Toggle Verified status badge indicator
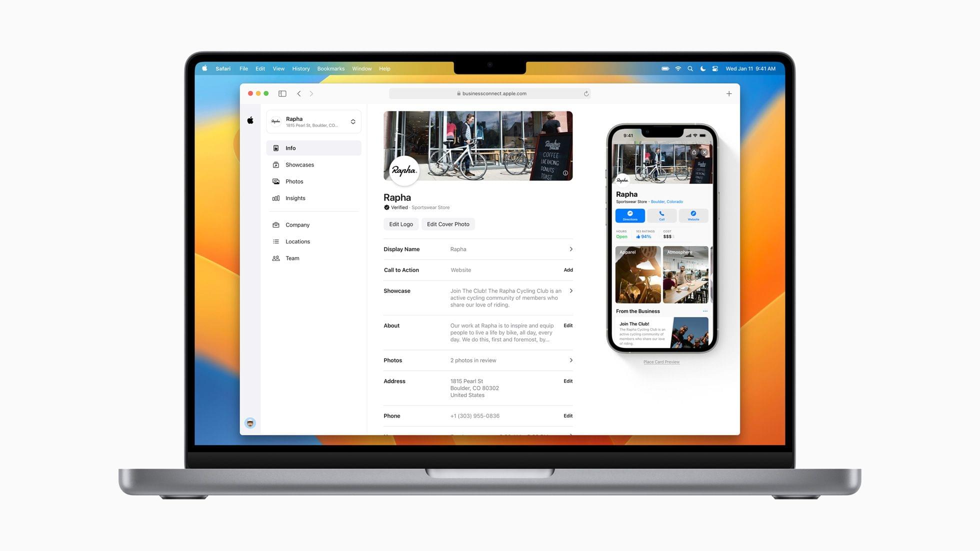 click(x=385, y=207)
